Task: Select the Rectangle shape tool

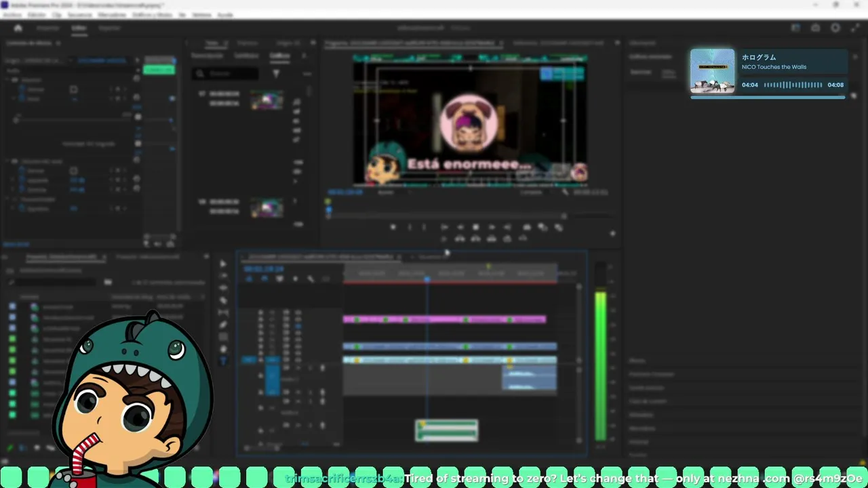Action: [x=223, y=337]
